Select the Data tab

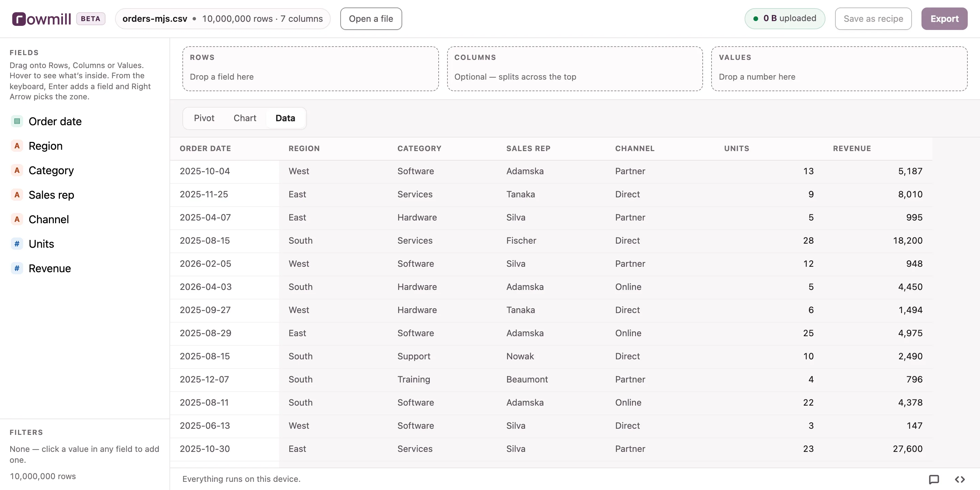(285, 118)
